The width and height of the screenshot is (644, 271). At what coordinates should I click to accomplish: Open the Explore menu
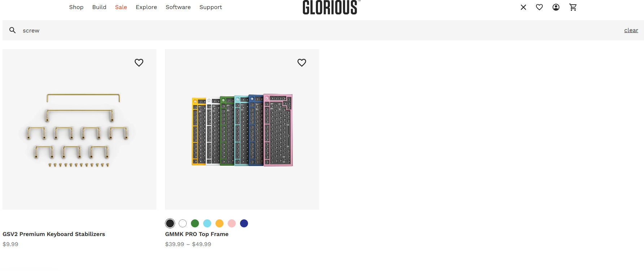[146, 7]
